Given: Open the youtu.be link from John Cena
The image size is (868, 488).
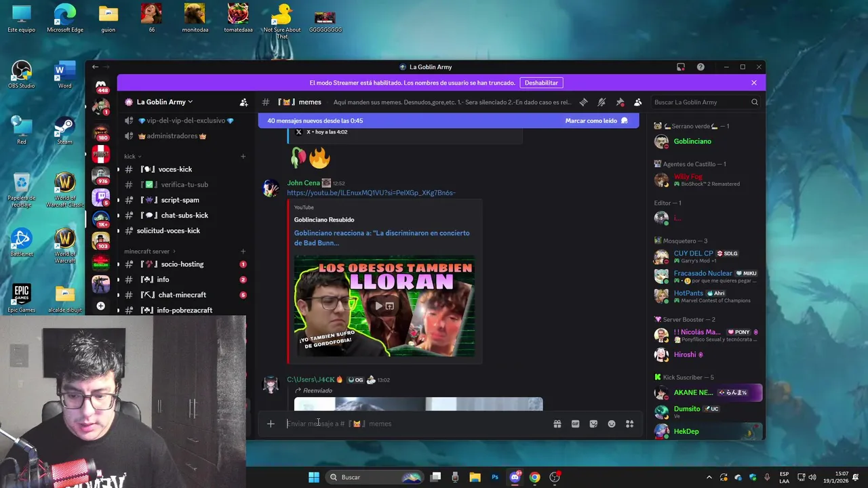Looking at the screenshot, I should [371, 193].
